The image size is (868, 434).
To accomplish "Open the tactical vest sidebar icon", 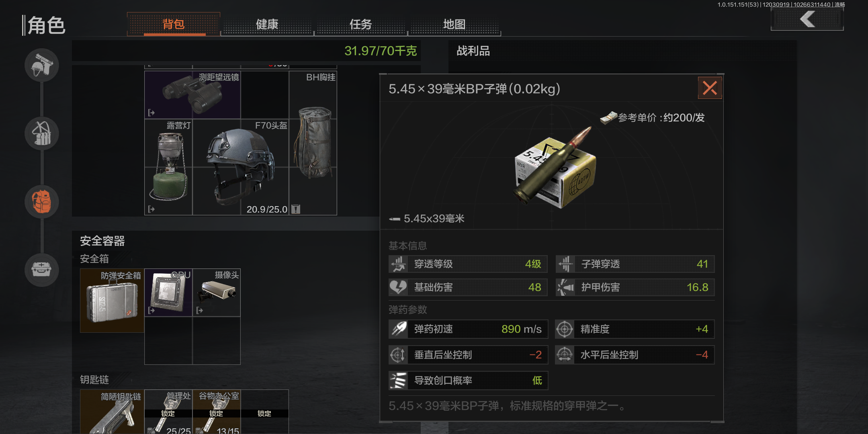I will tap(42, 133).
